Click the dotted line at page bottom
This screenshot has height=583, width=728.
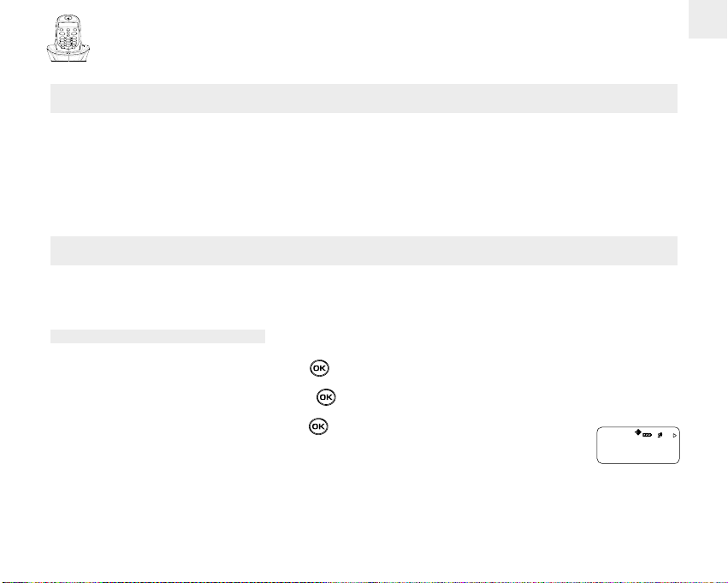click(x=364, y=581)
